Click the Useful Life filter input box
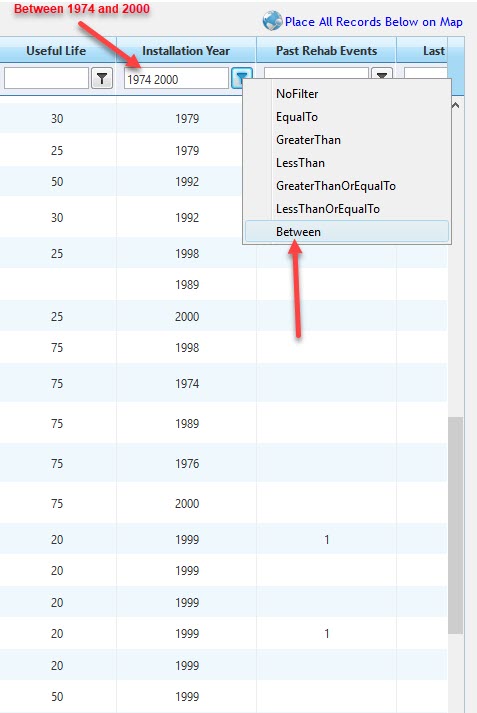477x713 pixels. tap(46, 79)
